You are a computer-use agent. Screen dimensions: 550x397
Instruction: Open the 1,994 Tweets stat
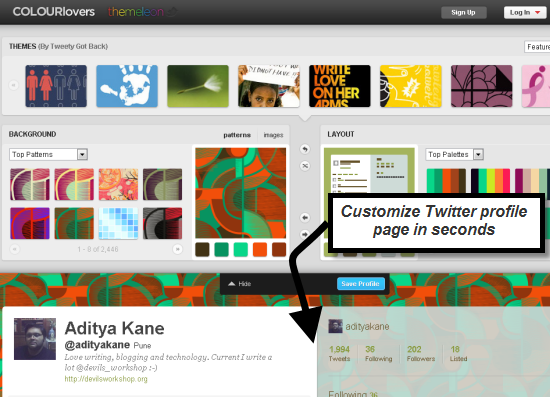[x=339, y=353]
